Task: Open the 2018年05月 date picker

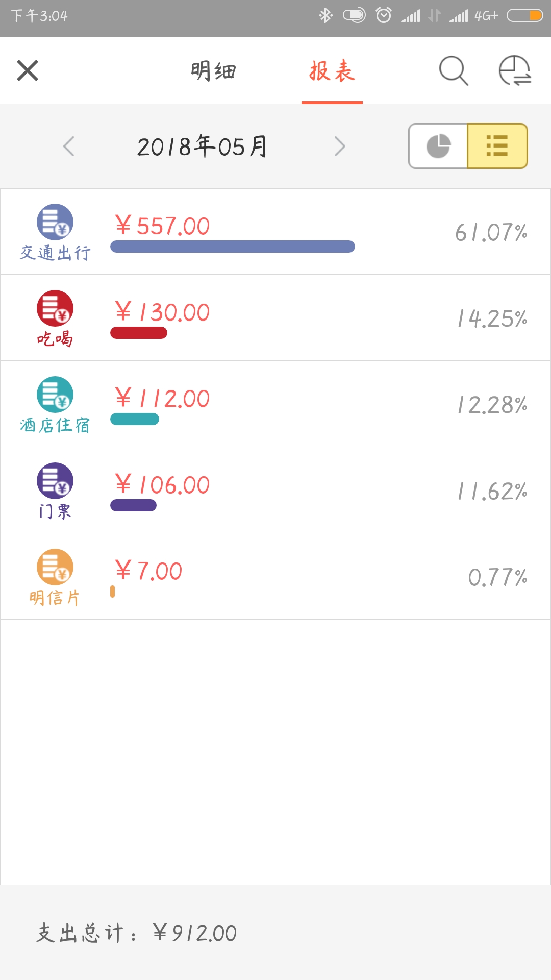Action: tap(203, 146)
